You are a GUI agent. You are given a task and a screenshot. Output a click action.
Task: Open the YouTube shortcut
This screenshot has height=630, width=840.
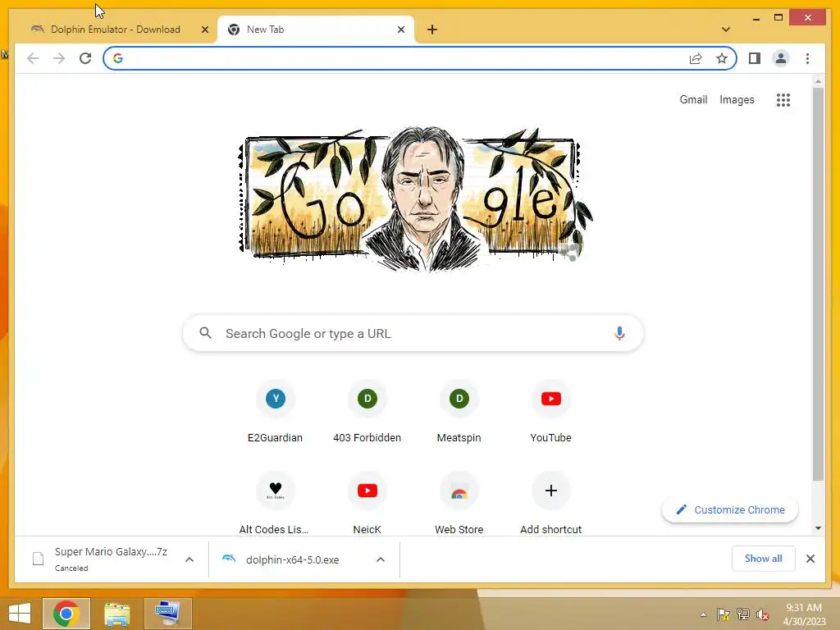[x=550, y=412]
